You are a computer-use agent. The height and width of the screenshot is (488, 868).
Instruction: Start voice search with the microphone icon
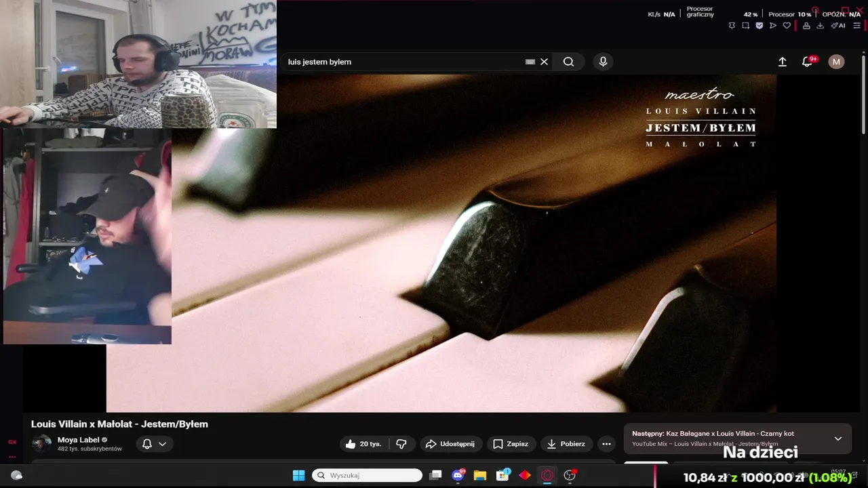[603, 62]
